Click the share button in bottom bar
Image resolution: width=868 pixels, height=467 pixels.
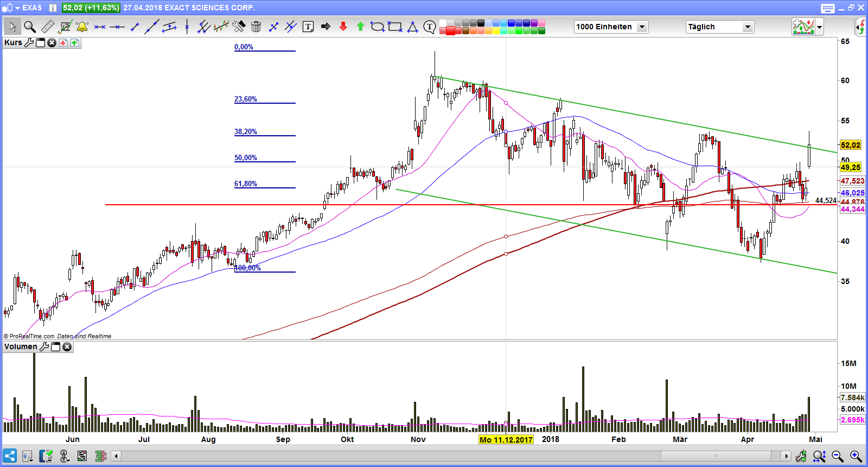[x=10, y=456]
